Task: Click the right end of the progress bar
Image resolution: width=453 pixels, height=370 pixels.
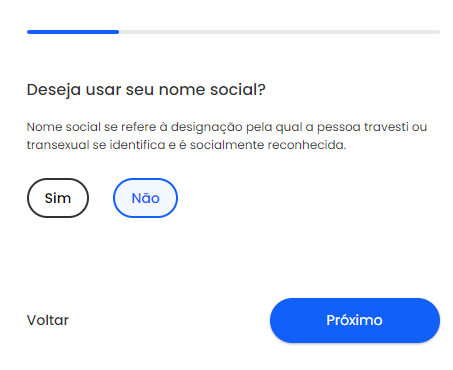Action: [x=437, y=32]
